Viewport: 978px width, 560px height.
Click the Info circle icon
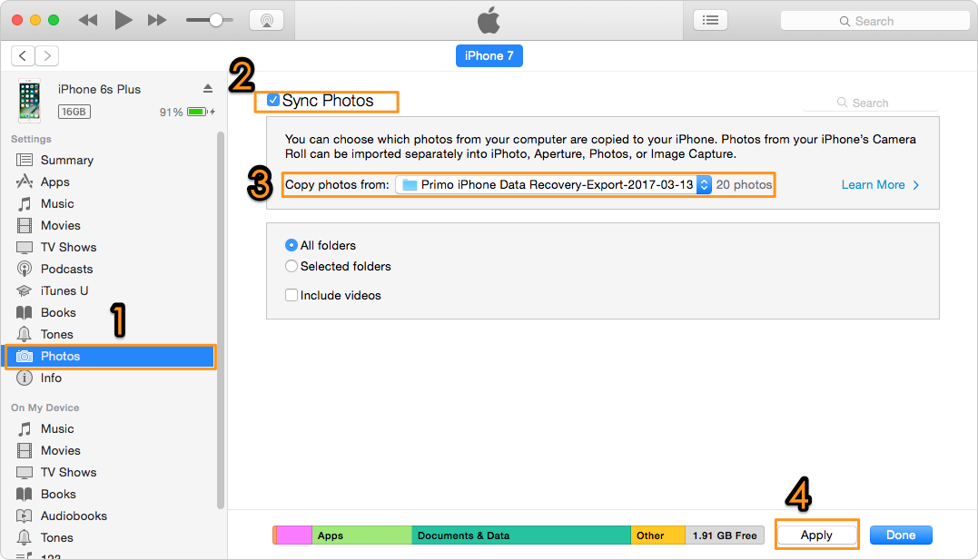[25, 378]
